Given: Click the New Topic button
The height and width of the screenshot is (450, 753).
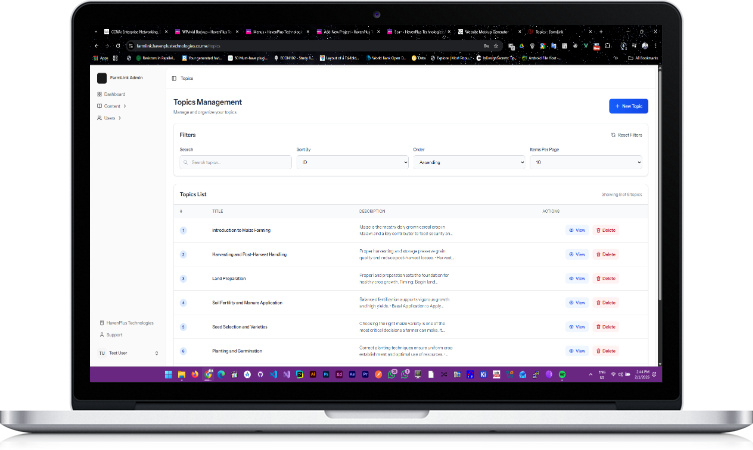Looking at the screenshot, I should [627, 105].
